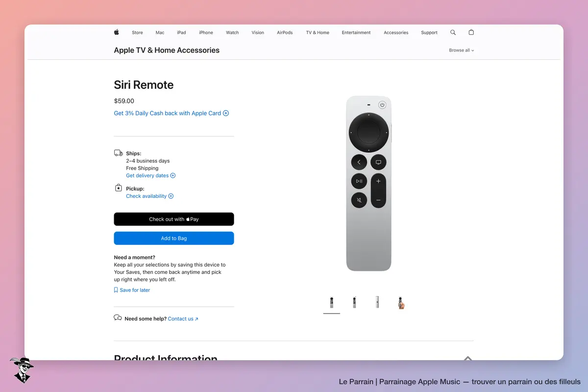This screenshot has height=392, width=588.
Task: Click plus icon next to Apple Card offer
Action: [x=226, y=113]
